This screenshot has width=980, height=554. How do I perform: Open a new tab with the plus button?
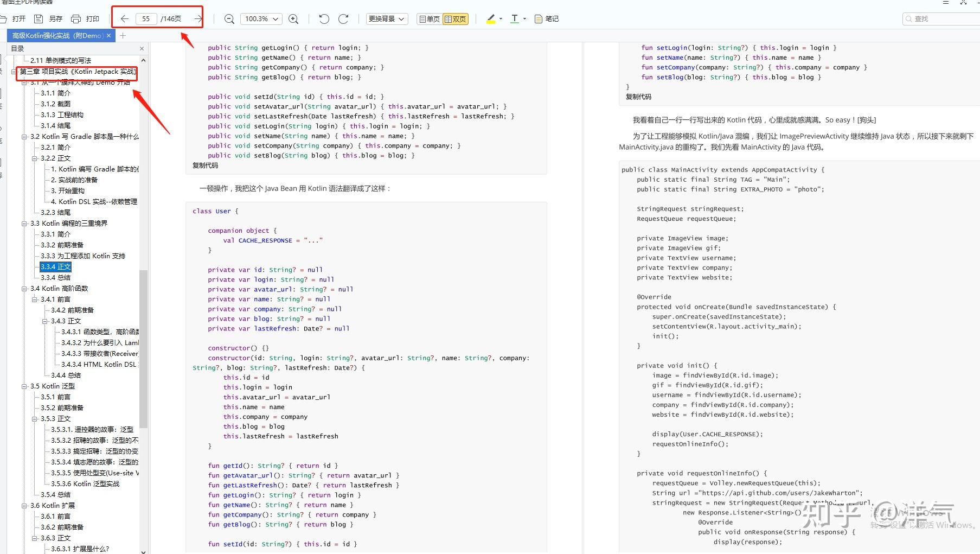(122, 35)
